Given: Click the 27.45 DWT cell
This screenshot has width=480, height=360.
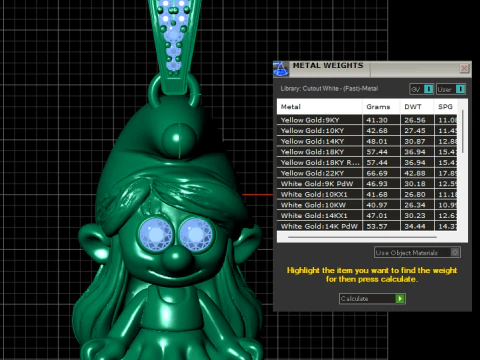Looking at the screenshot, I should click(x=418, y=131).
